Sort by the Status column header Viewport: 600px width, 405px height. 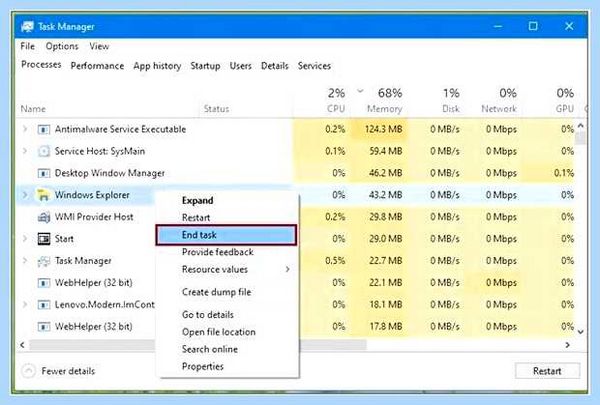(x=216, y=109)
